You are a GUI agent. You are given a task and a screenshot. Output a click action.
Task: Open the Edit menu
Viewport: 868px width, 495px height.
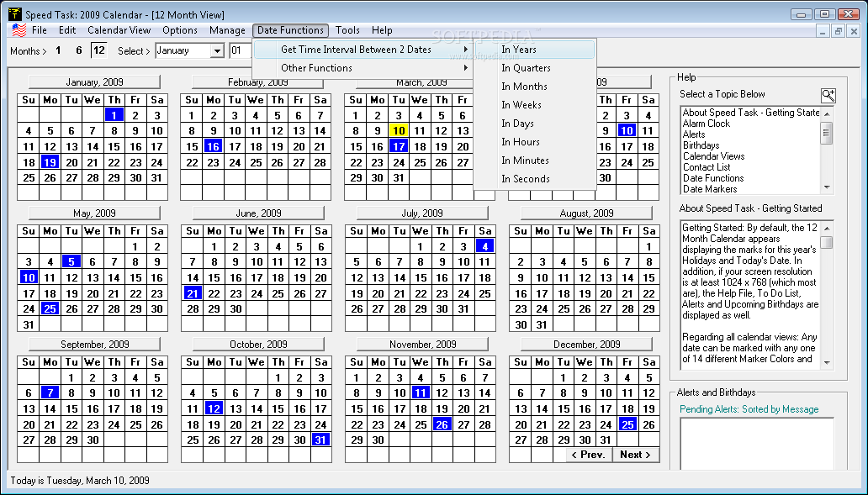pyautogui.click(x=67, y=30)
